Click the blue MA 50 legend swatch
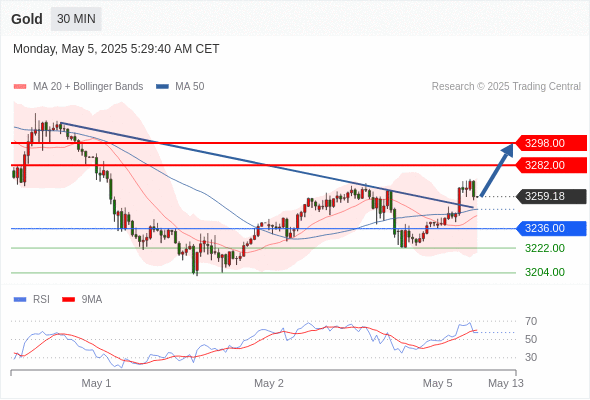 click(162, 87)
